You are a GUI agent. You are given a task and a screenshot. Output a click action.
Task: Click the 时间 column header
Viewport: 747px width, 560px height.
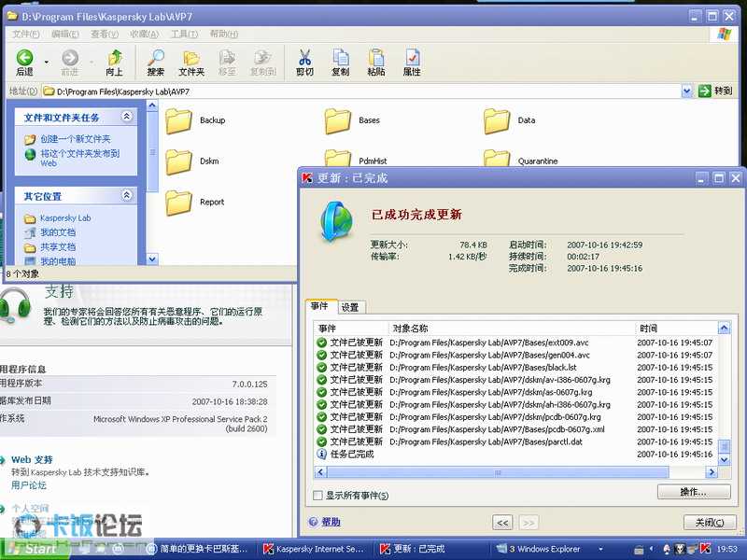pyautogui.click(x=676, y=329)
